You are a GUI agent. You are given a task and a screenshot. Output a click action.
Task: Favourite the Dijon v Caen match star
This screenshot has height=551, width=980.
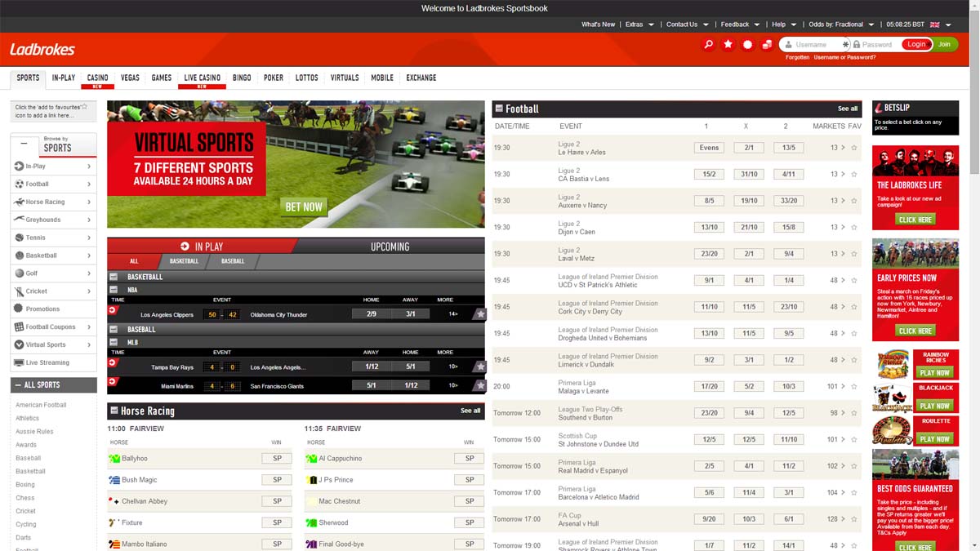(854, 228)
